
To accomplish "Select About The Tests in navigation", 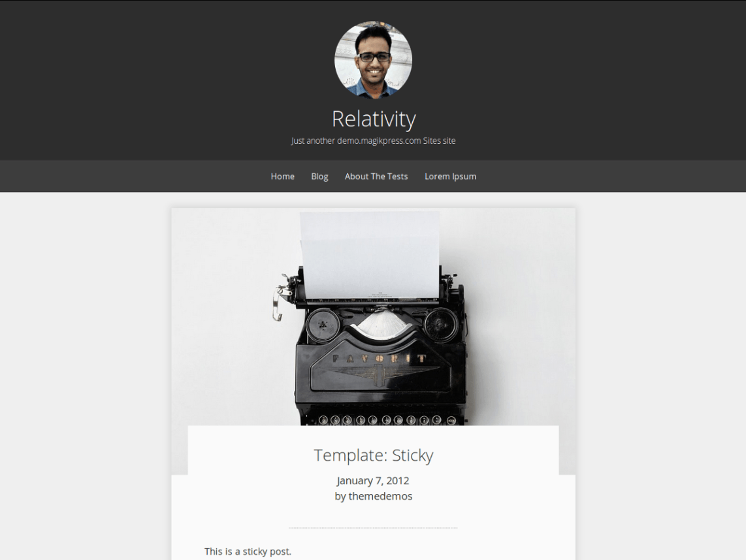I will [x=376, y=176].
